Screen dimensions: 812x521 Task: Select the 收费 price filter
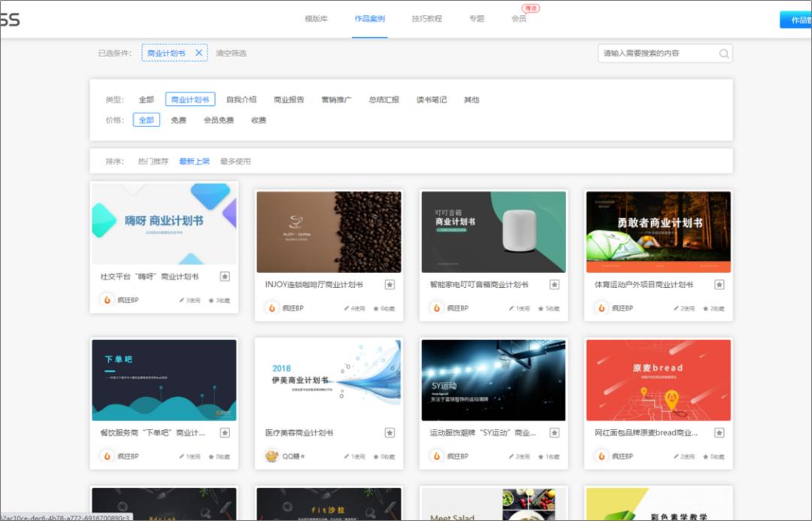coord(259,120)
